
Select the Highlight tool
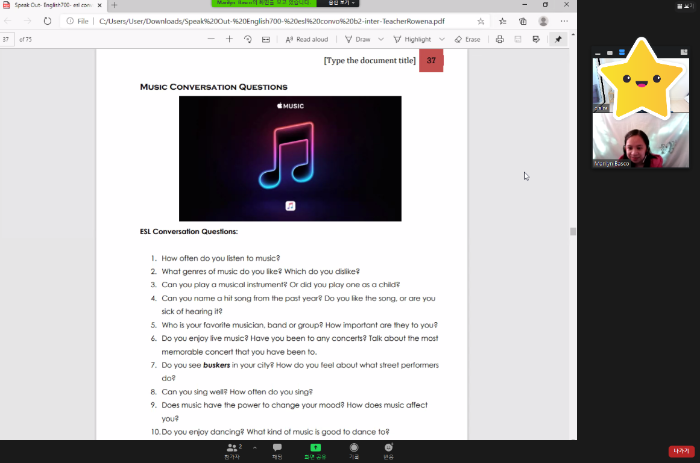(x=412, y=39)
